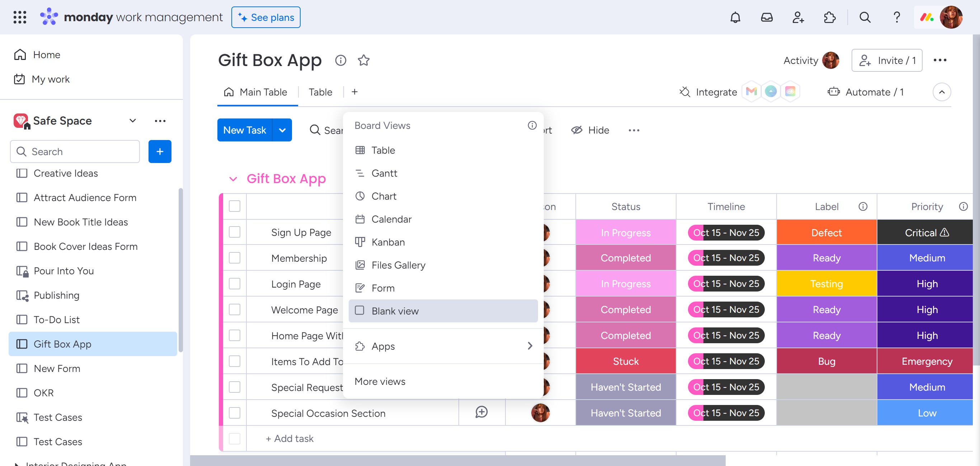
Task: Open the help question mark icon
Action: [x=896, y=18]
